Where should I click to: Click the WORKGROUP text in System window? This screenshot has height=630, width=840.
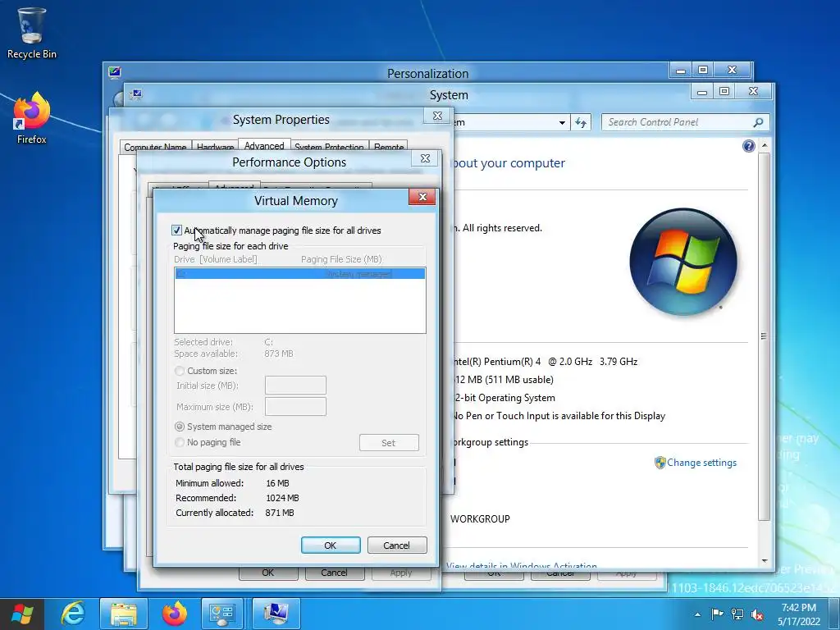(x=480, y=519)
